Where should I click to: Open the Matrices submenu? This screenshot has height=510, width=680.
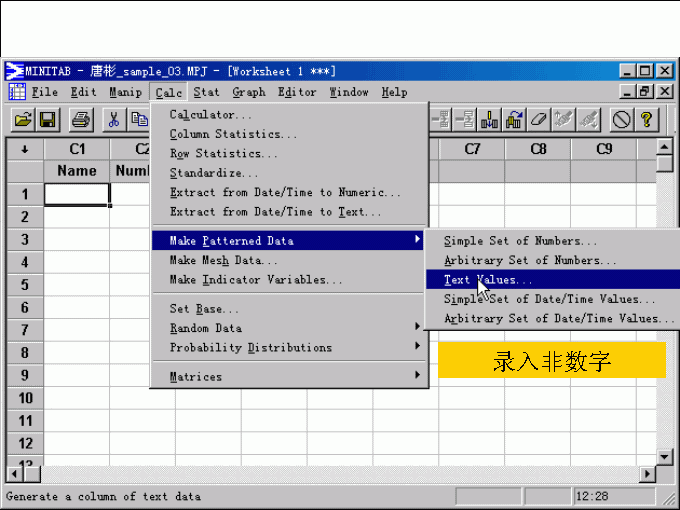coord(288,377)
